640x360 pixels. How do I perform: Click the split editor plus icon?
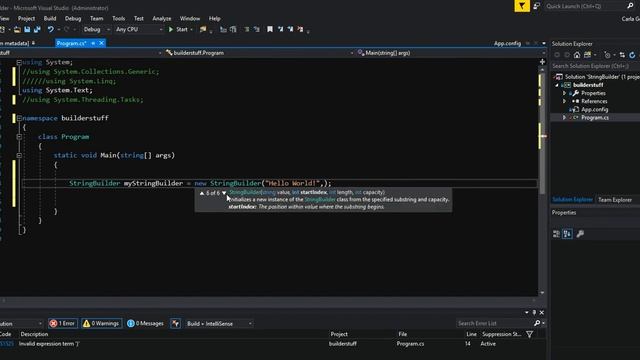pos(542,62)
